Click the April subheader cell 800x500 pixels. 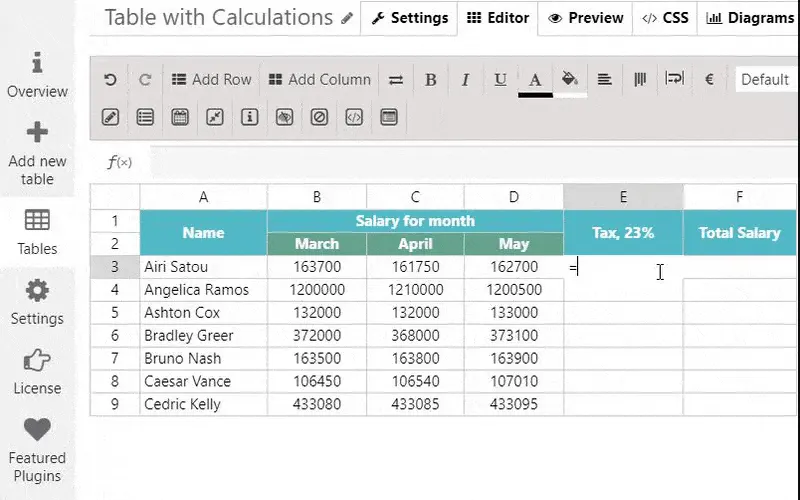point(415,244)
